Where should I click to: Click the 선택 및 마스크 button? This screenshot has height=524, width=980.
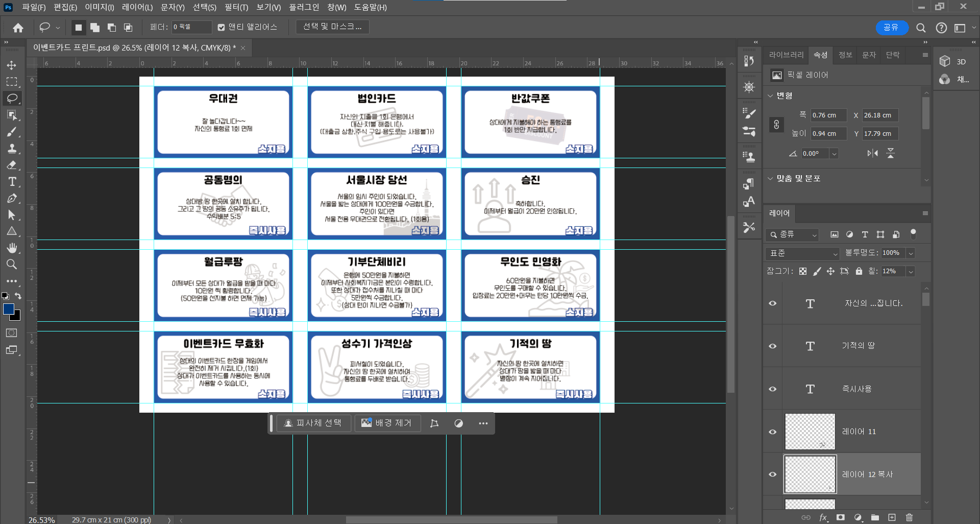point(332,27)
